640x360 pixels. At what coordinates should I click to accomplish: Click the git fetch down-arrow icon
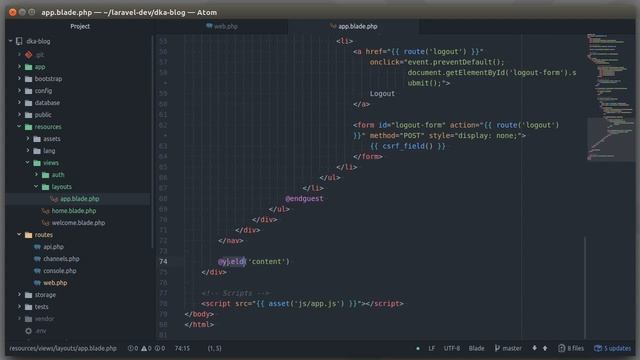(x=534, y=348)
